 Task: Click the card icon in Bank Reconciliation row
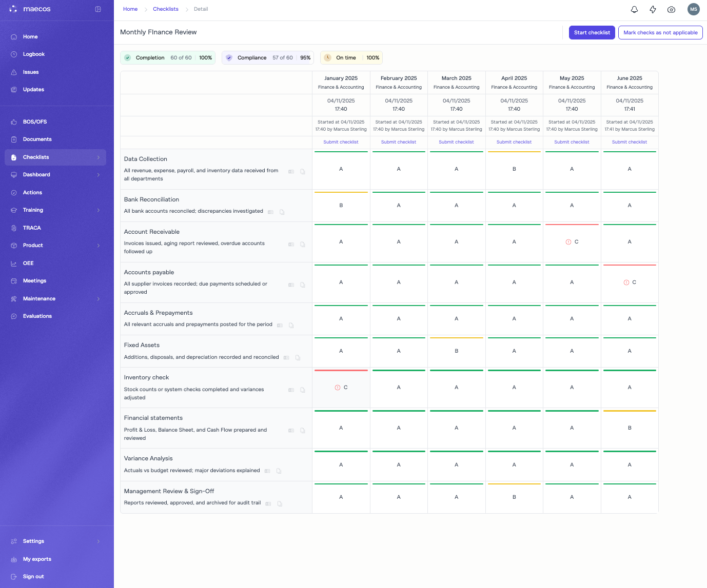270,212
